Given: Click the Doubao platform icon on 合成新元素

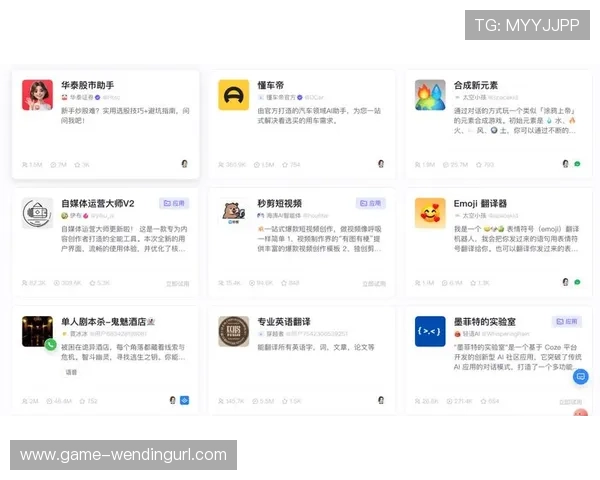Looking at the screenshot, I should pyautogui.click(x=566, y=164).
